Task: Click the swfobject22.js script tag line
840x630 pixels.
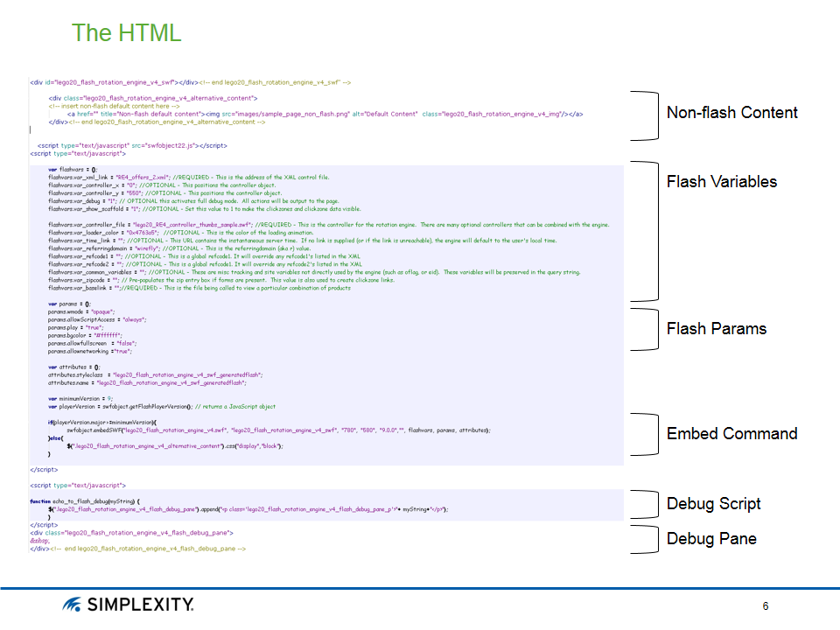Action: click(132, 145)
